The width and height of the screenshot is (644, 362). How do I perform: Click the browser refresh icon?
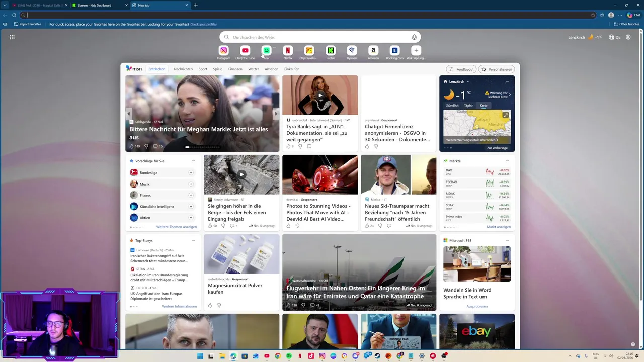(14, 15)
